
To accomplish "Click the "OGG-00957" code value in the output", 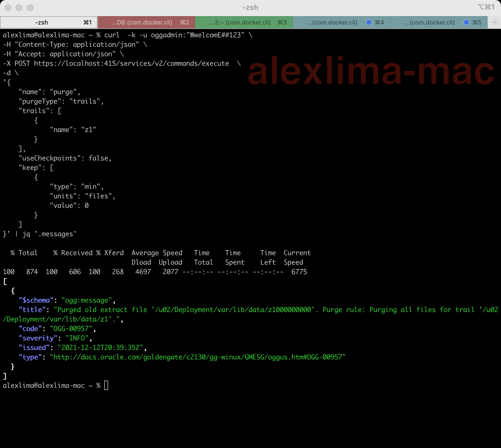I will (x=71, y=329).
